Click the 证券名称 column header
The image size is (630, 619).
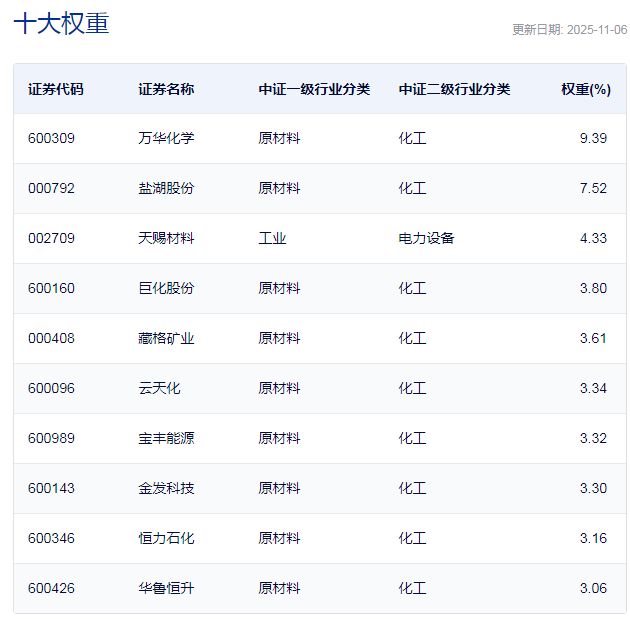point(166,89)
